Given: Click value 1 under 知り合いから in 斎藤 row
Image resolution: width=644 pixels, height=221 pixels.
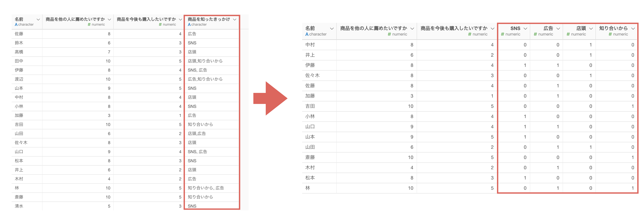Looking at the screenshot, I should [x=633, y=157].
